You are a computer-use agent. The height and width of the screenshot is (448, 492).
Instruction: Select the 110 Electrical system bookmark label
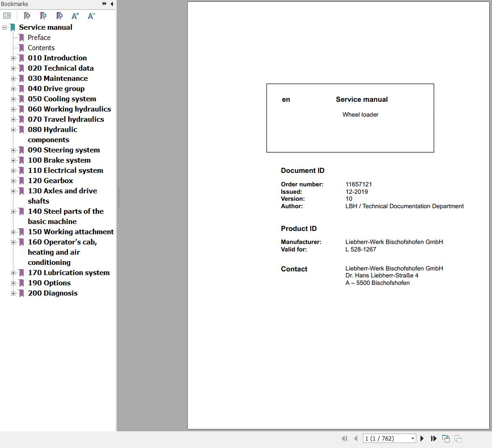(65, 171)
